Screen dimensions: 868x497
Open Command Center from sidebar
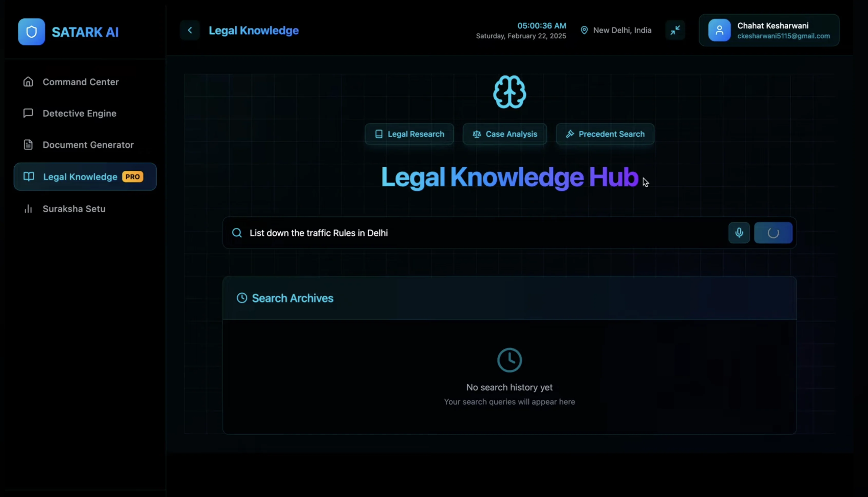coord(85,82)
